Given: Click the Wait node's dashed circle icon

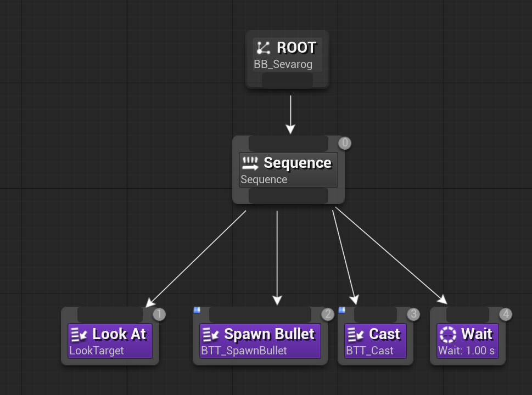Looking at the screenshot, I should 448,335.
